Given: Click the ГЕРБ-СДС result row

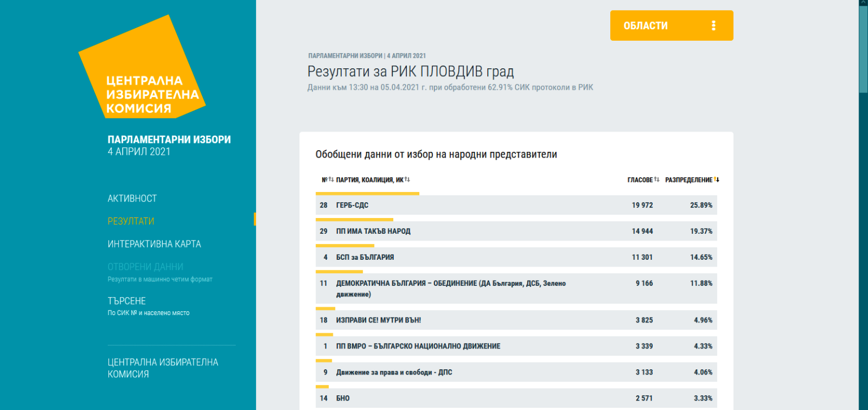Looking at the screenshot, I should click(517, 205).
